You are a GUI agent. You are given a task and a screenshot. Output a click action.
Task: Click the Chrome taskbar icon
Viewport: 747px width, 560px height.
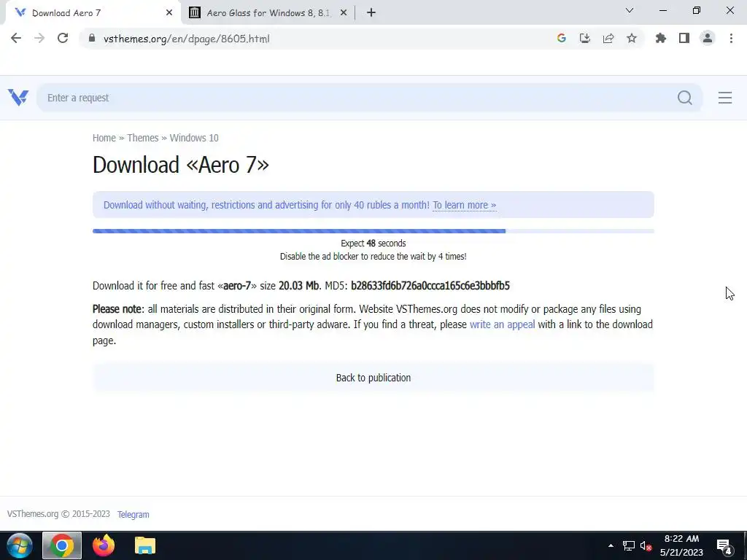62,545
